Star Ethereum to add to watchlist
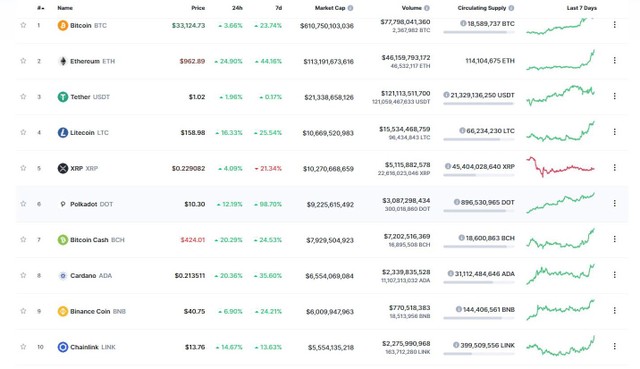Viewport: 640px width, 369px height. pyautogui.click(x=23, y=61)
